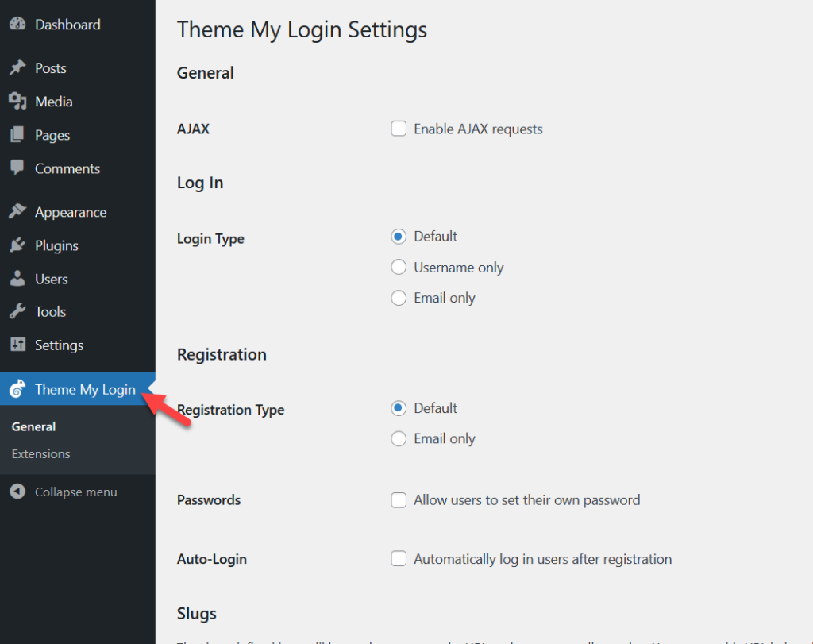Click the 'AJAX' field label
This screenshot has width=813, height=644.
(194, 129)
